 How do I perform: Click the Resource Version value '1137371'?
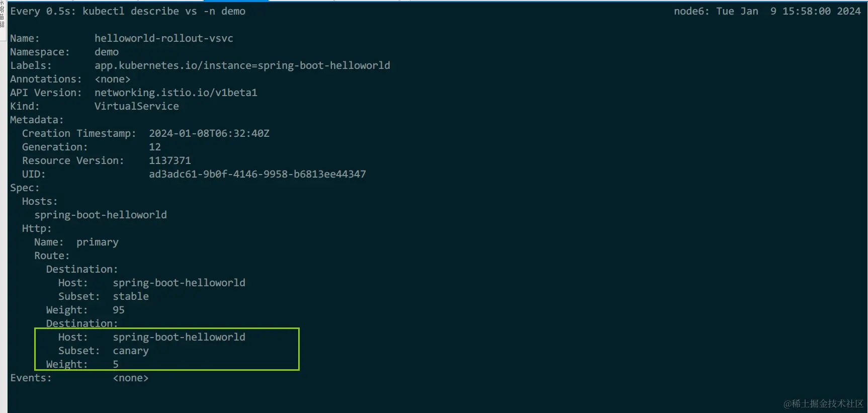tap(170, 160)
